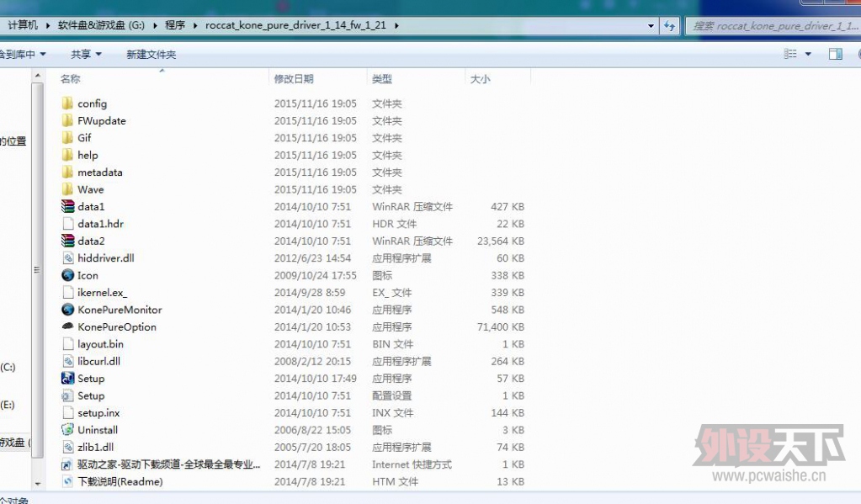Select the Gif folder icon
The image size is (861, 504).
(x=67, y=137)
